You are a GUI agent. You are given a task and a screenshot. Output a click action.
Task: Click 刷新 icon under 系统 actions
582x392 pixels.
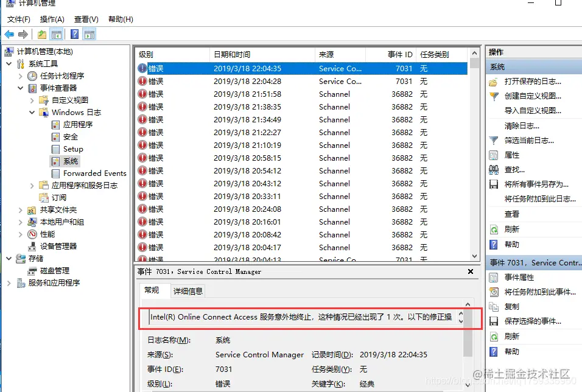click(x=494, y=229)
